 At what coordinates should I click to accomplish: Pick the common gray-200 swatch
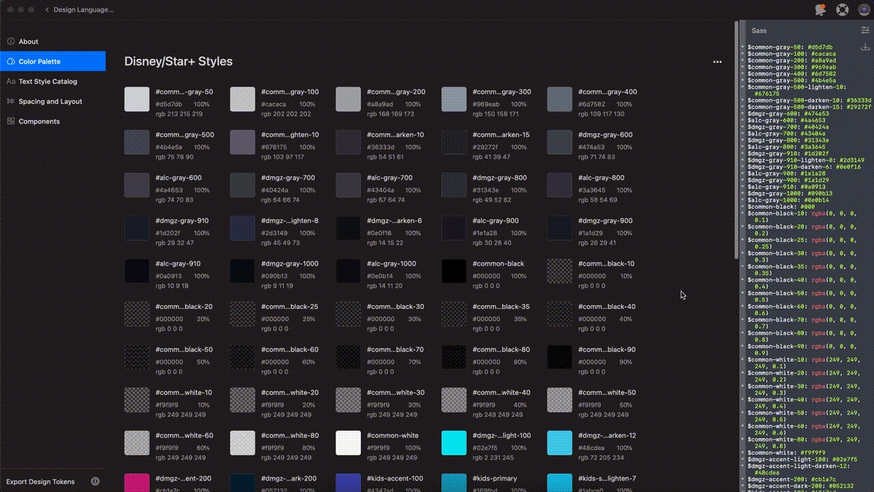(x=348, y=99)
